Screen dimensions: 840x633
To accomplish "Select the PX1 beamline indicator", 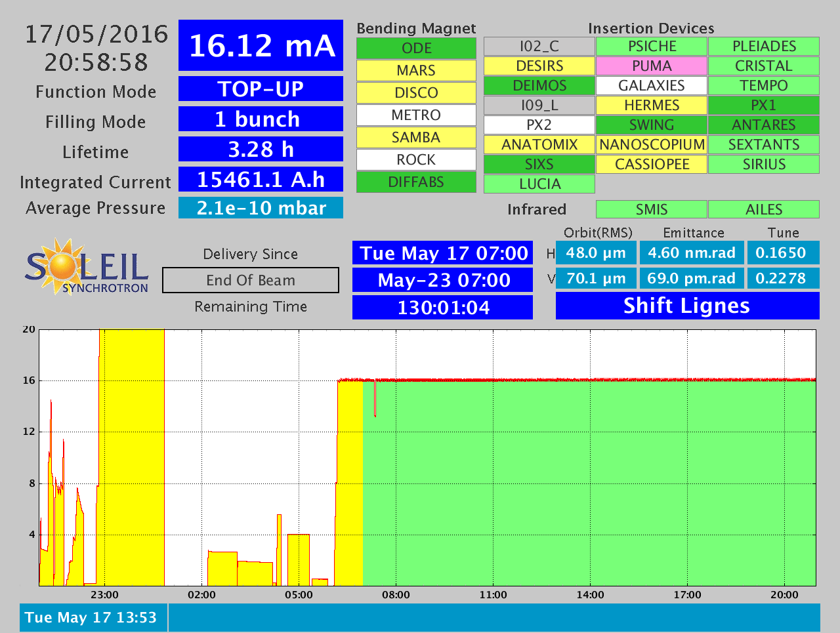I will click(x=764, y=106).
